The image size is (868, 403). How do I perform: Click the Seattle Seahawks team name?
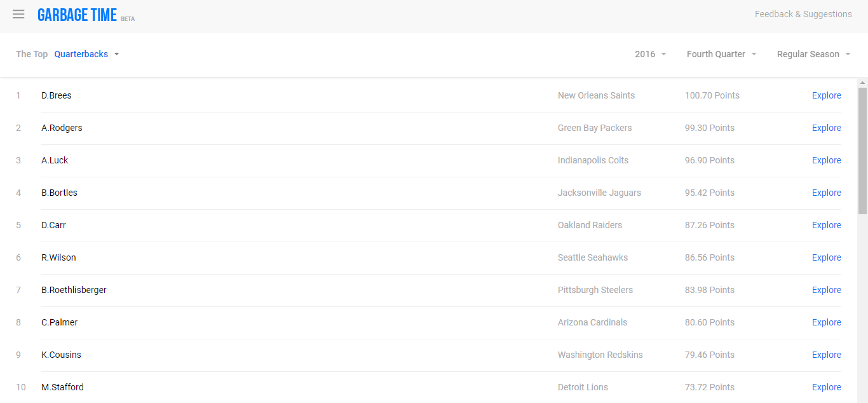pyautogui.click(x=593, y=257)
